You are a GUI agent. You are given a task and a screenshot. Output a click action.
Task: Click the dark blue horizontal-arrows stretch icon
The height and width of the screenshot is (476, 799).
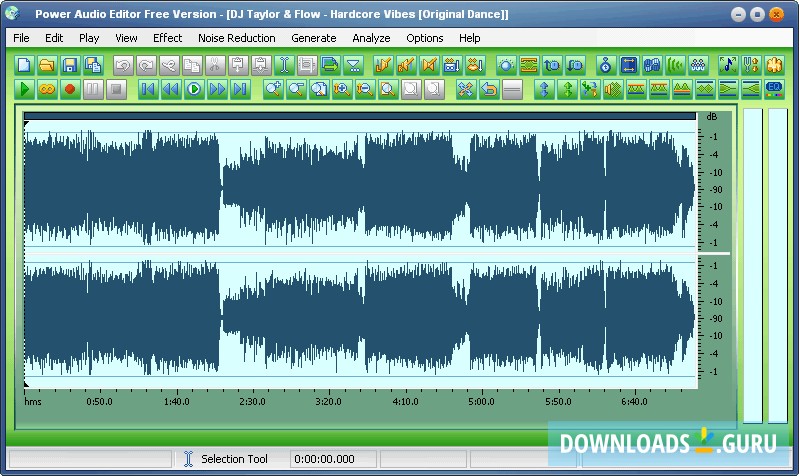[x=629, y=65]
